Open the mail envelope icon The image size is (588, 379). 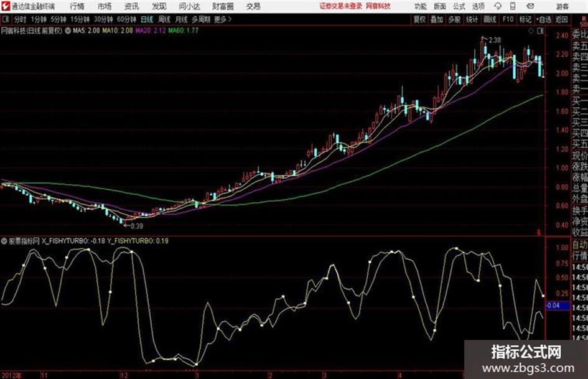tap(530, 6)
